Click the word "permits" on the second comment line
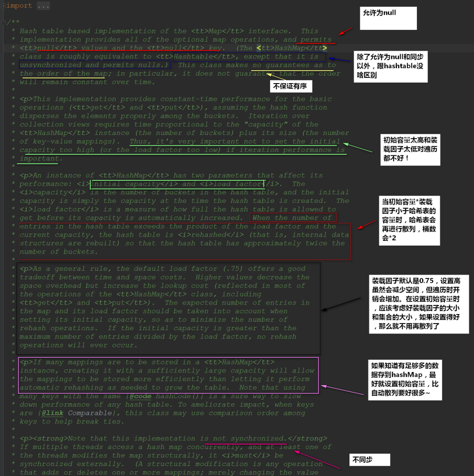Screen dimensions: 474x476 pyautogui.click(x=316, y=39)
